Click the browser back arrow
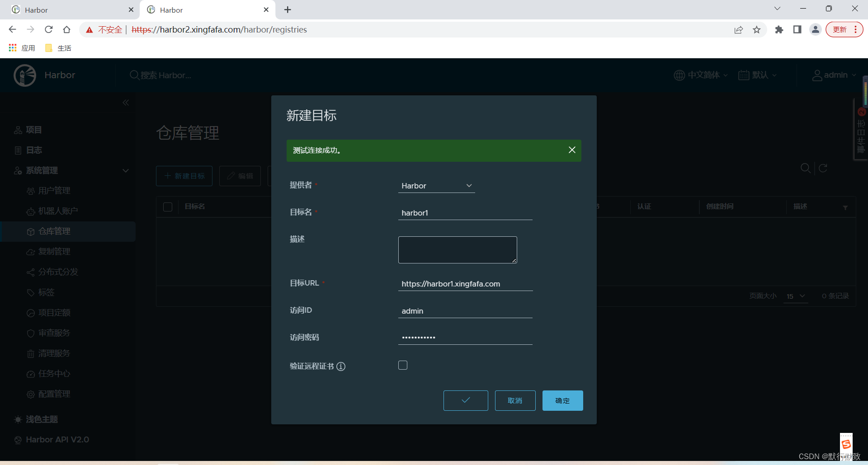 [x=12, y=29]
